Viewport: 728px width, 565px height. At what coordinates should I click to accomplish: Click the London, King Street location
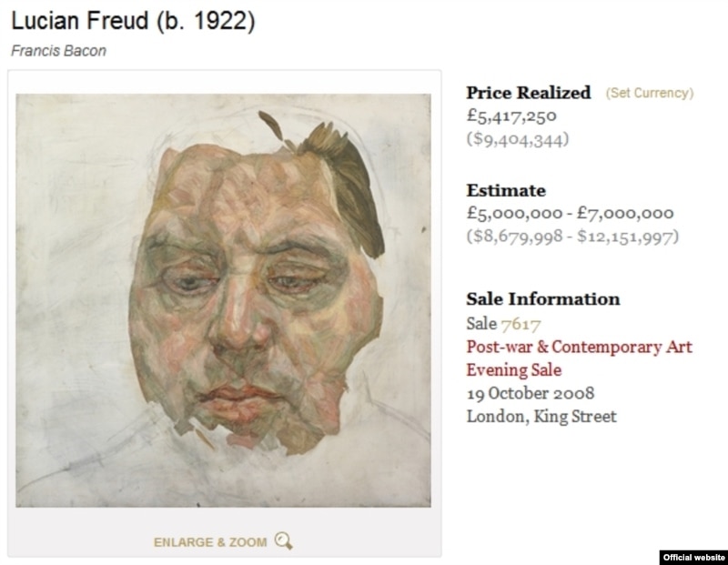(x=541, y=417)
